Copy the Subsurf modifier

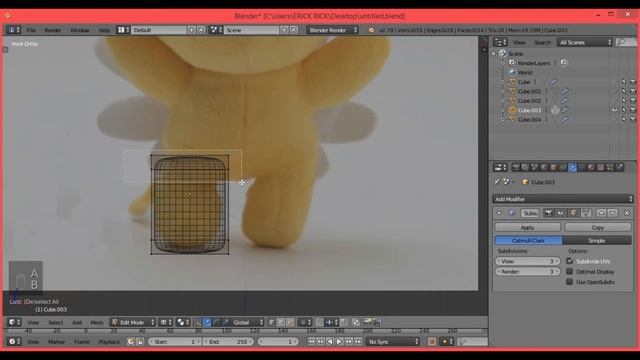[598, 227]
